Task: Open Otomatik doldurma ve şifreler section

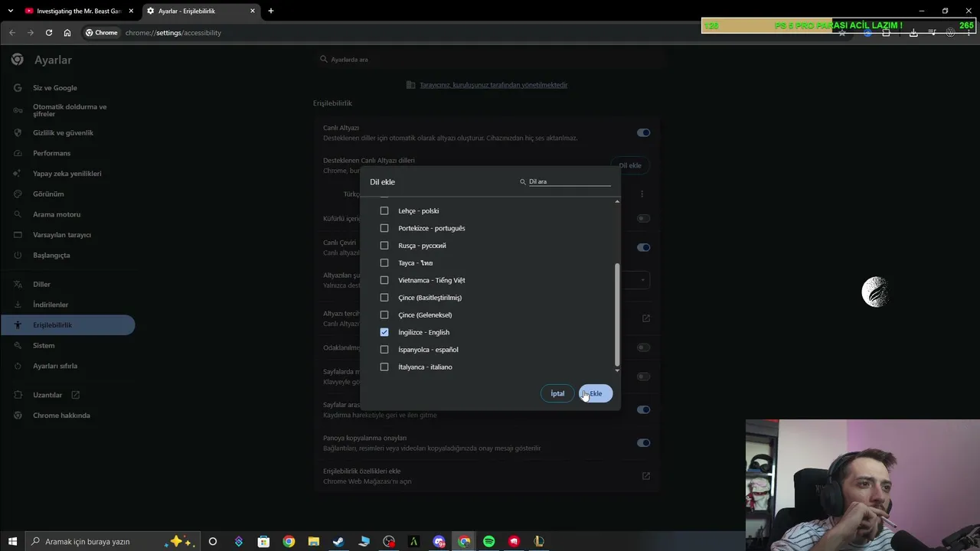Action: click(69, 110)
